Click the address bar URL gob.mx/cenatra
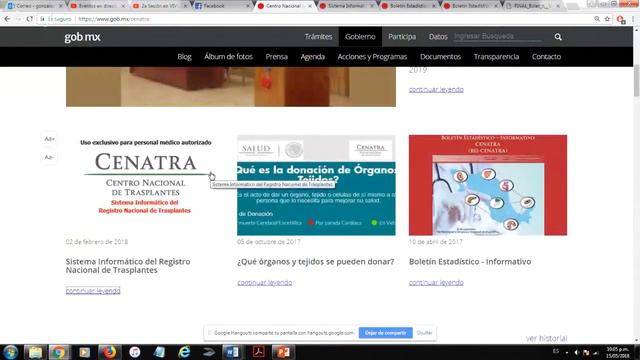The height and width of the screenshot is (360, 640). pos(113,19)
